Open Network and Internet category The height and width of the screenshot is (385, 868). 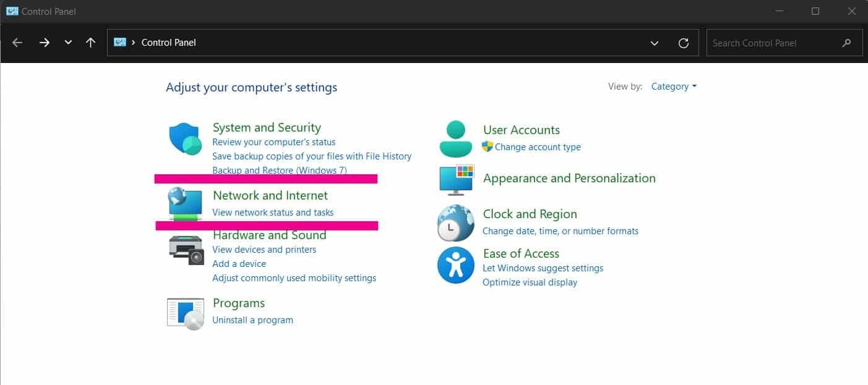[270, 195]
